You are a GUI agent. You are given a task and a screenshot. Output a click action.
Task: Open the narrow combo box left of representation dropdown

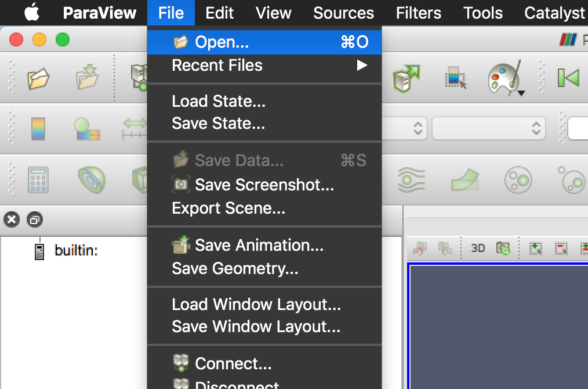pyautogui.click(x=406, y=128)
